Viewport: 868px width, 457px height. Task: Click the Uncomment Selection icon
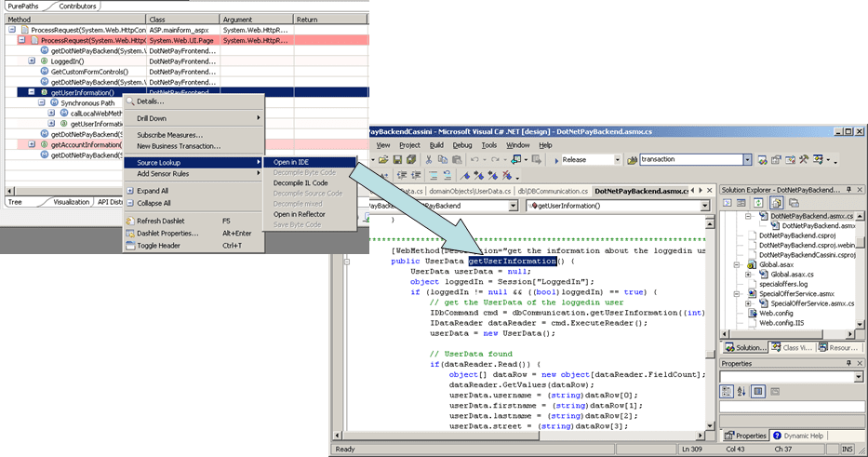tap(447, 176)
